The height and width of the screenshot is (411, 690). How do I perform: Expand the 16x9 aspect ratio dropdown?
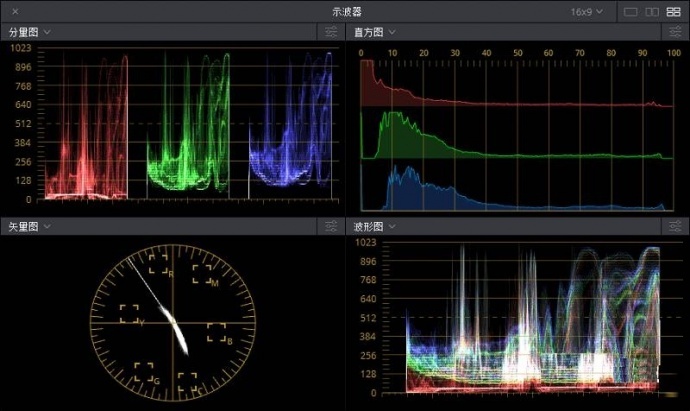point(586,11)
